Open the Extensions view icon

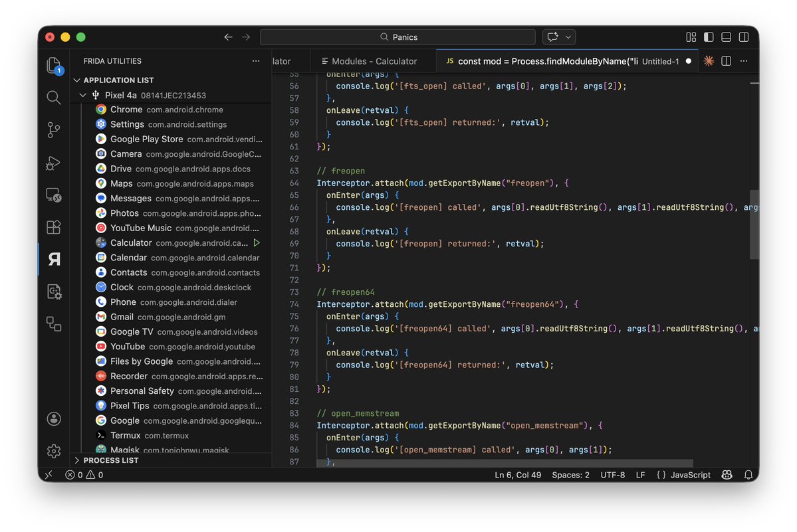coord(53,227)
